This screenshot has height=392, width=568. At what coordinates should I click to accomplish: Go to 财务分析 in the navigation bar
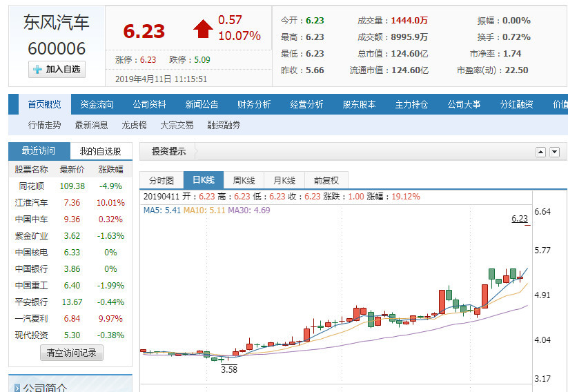coord(254,104)
